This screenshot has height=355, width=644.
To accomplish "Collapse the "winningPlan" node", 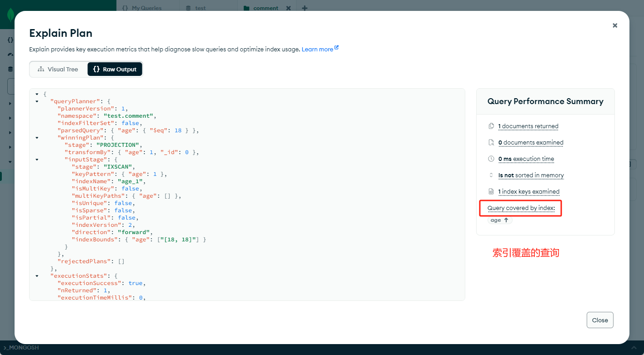I will coord(37,138).
